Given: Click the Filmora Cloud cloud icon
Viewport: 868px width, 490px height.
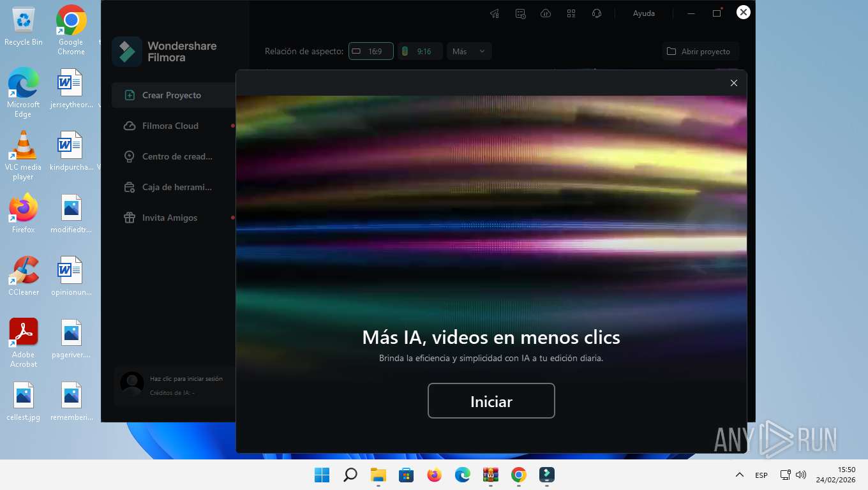Looking at the screenshot, I should tap(130, 126).
